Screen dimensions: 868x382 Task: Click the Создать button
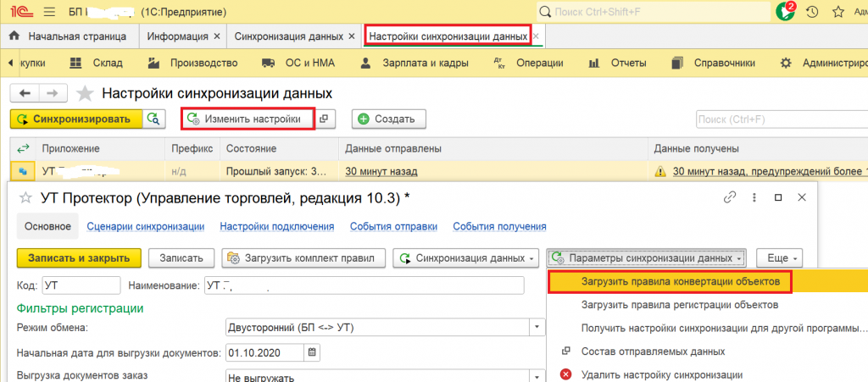[388, 119]
